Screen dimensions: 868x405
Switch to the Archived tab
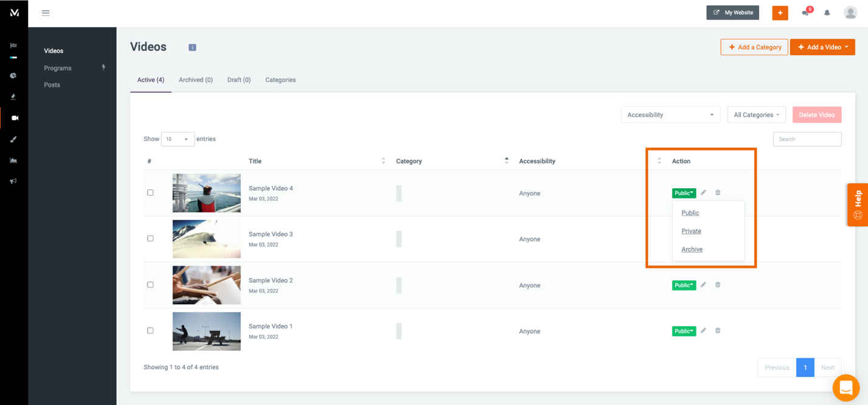click(x=196, y=80)
